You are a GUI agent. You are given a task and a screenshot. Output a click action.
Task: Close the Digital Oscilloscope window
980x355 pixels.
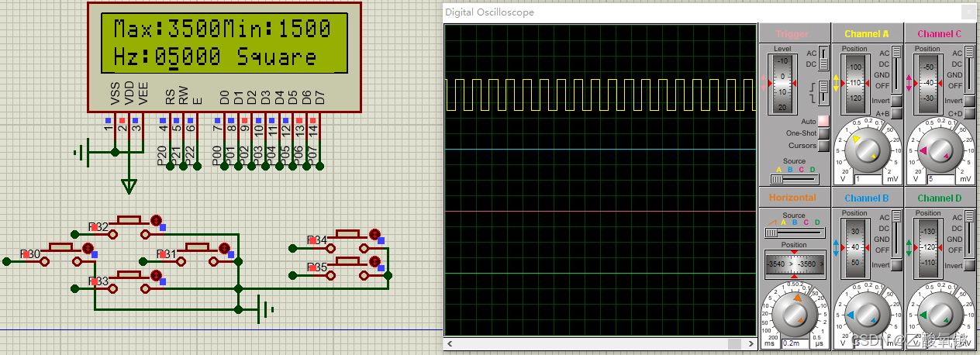point(967,12)
